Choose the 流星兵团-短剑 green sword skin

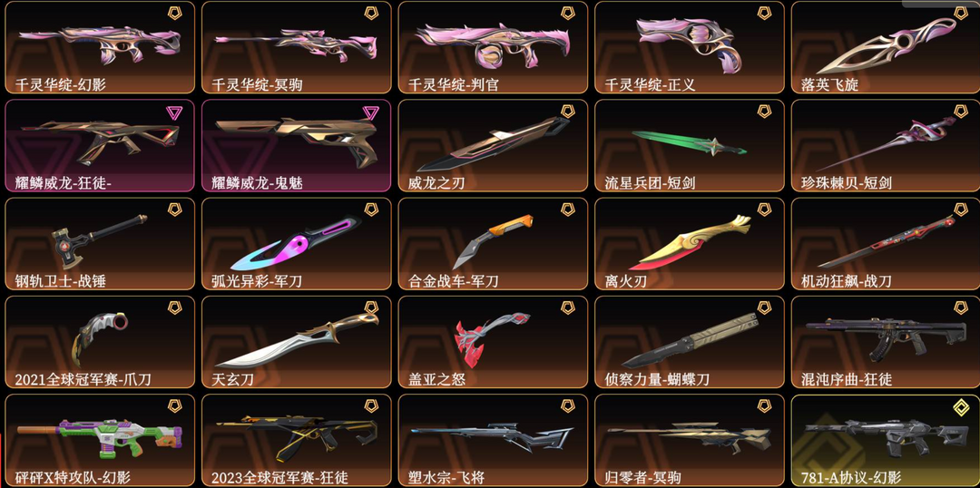(690, 146)
